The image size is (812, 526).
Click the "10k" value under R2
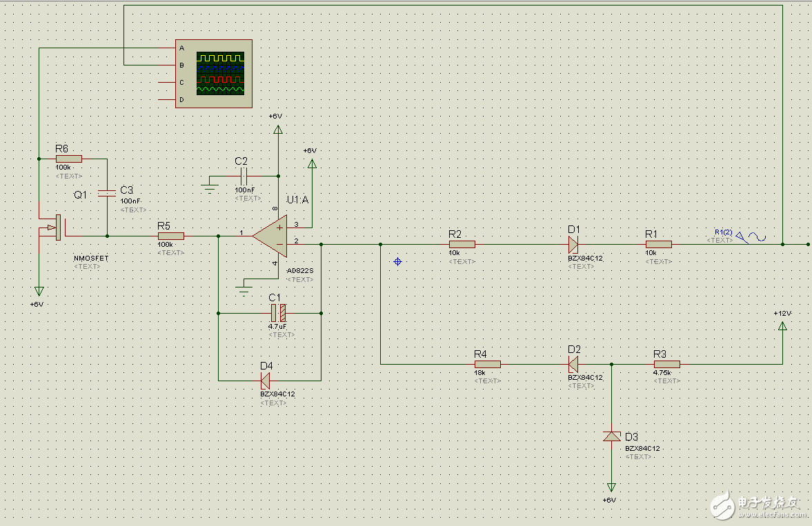coord(454,252)
